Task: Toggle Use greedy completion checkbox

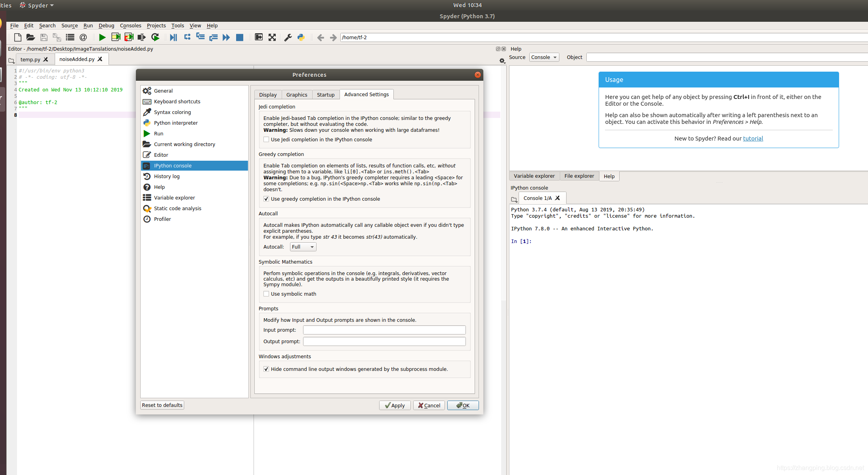Action: pyautogui.click(x=266, y=199)
